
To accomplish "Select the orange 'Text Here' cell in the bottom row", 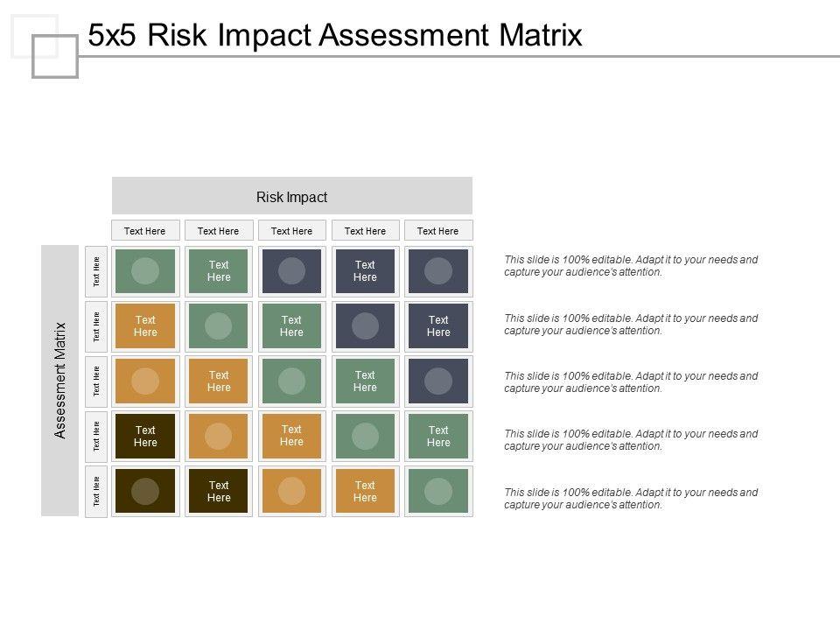I will [365, 492].
